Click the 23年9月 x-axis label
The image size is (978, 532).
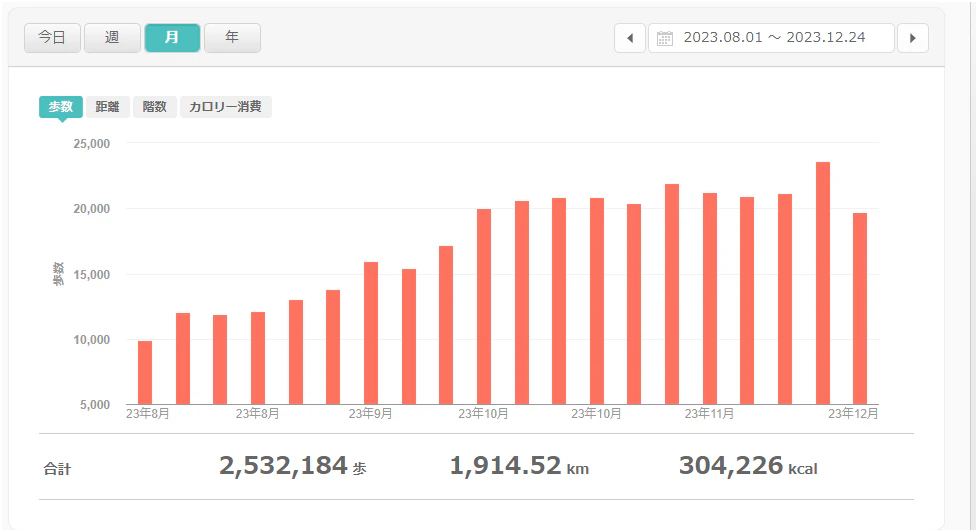click(370, 414)
